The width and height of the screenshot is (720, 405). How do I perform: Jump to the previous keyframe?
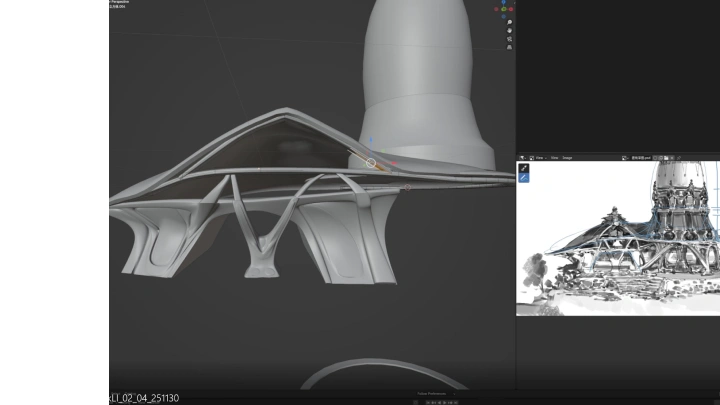pos(433,403)
